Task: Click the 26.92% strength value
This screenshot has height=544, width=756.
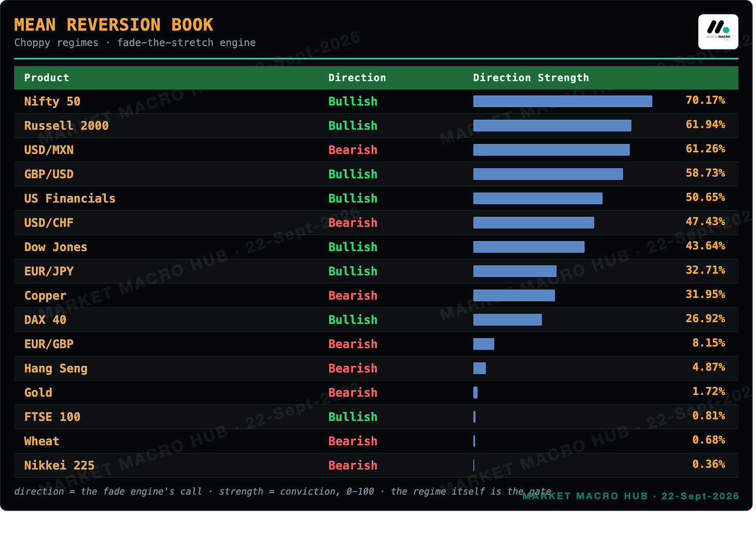Action: (x=705, y=319)
